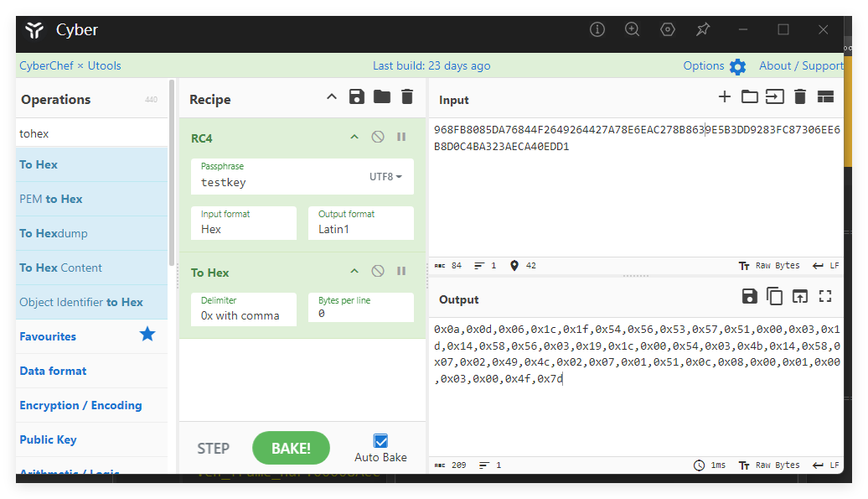This screenshot has width=868, height=499.
Task: Collapse the whole Recipe with the chevron
Action: click(332, 97)
